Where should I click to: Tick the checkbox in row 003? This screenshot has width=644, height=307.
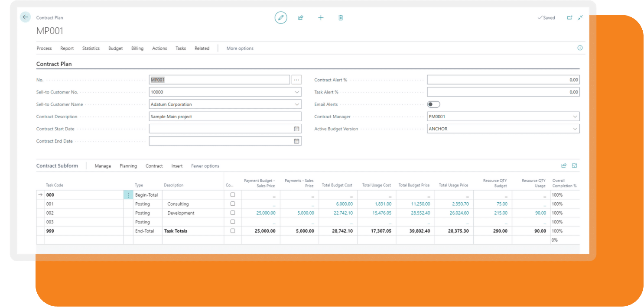(x=233, y=222)
